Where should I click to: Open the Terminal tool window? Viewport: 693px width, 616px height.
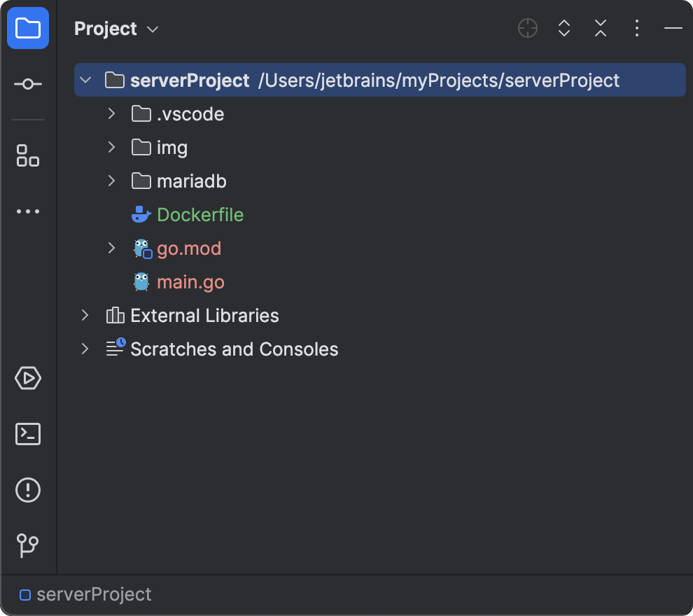(x=27, y=434)
